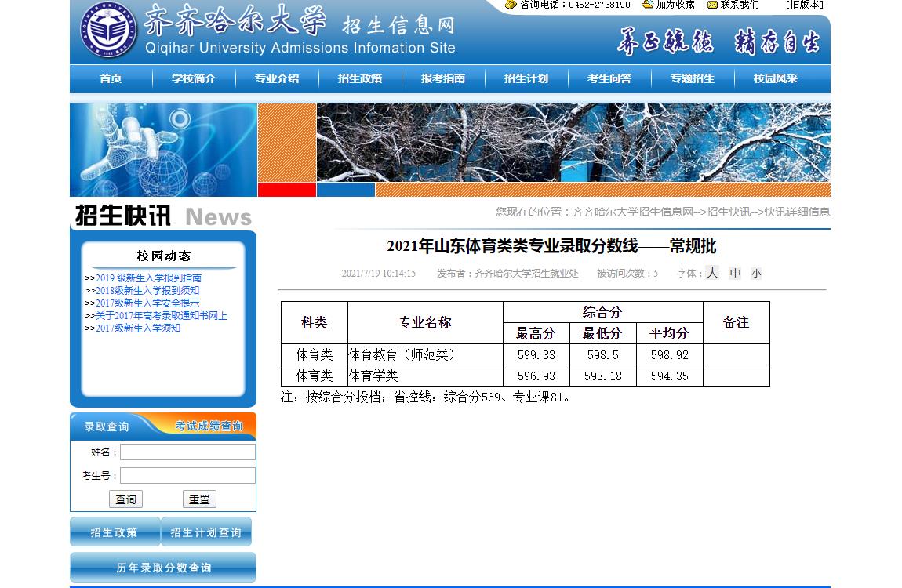This screenshot has width=902, height=588.
Task: Click the 598.5 lowest score cell
Action: [603, 354]
